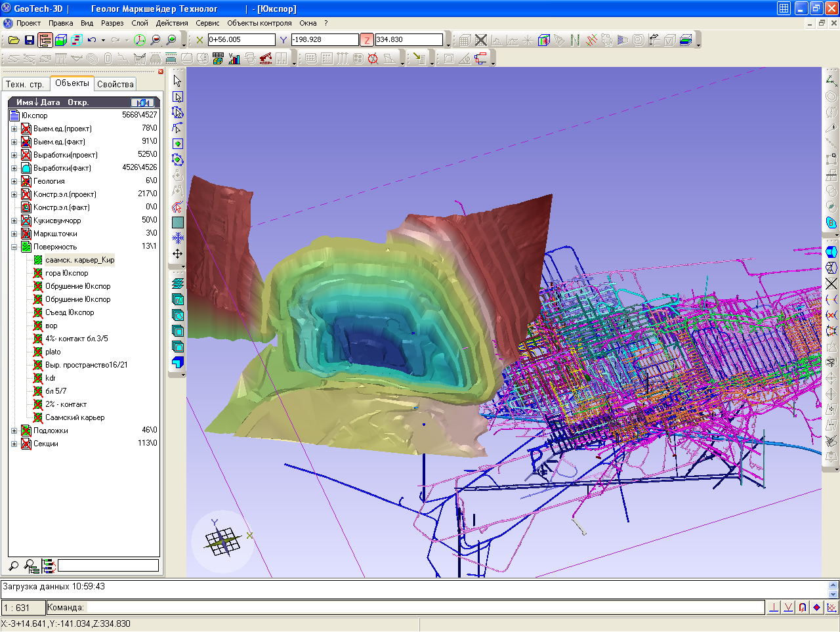The image size is (840, 632).
Task: Select the arrow pointer tool
Action: coord(178,81)
